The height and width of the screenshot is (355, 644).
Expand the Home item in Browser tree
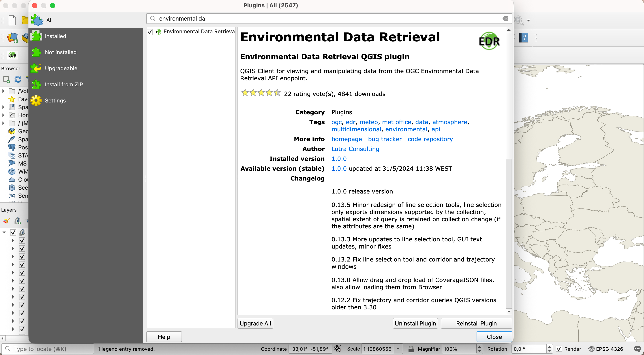tap(3, 115)
